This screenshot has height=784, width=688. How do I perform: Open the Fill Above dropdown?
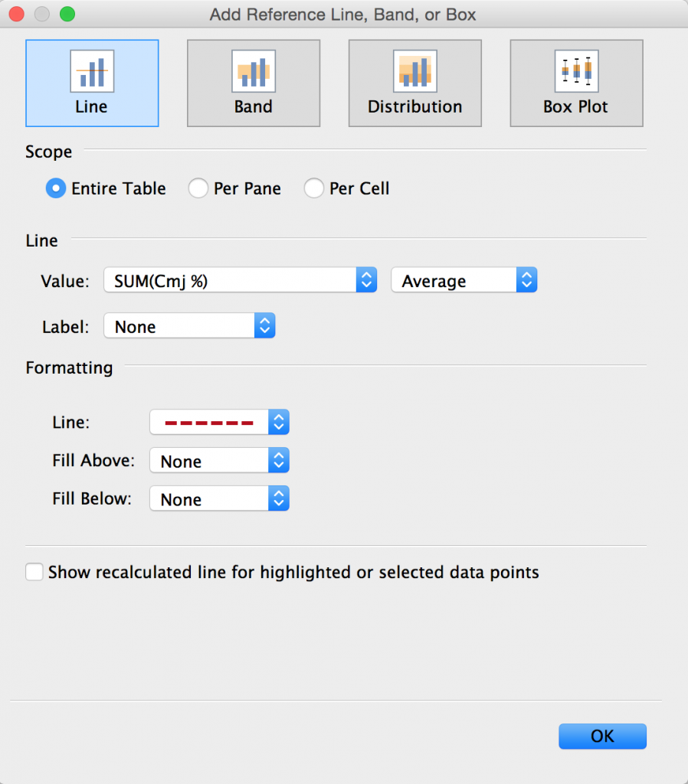pos(219,462)
